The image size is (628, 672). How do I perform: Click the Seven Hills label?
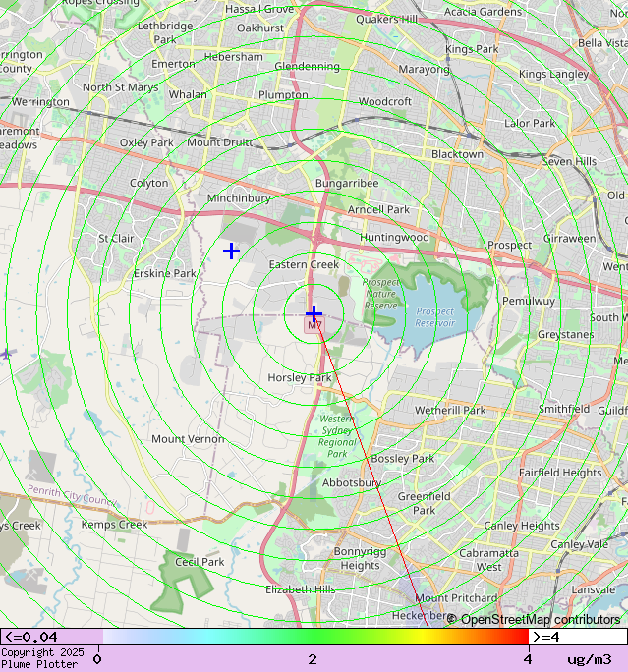pos(569,161)
